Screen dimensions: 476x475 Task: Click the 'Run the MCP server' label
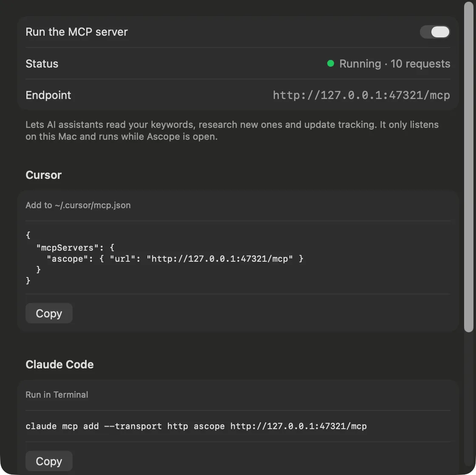point(76,32)
